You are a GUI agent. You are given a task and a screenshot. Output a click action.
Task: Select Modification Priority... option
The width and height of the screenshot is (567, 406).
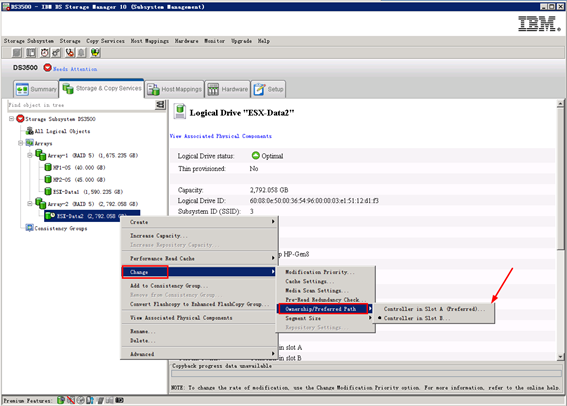coord(326,272)
